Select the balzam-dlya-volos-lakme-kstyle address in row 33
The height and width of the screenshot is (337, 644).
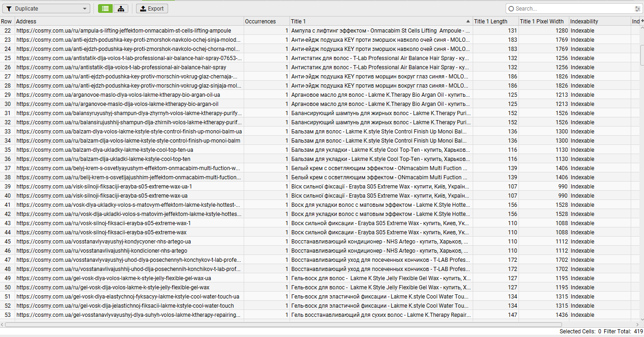[x=129, y=132]
